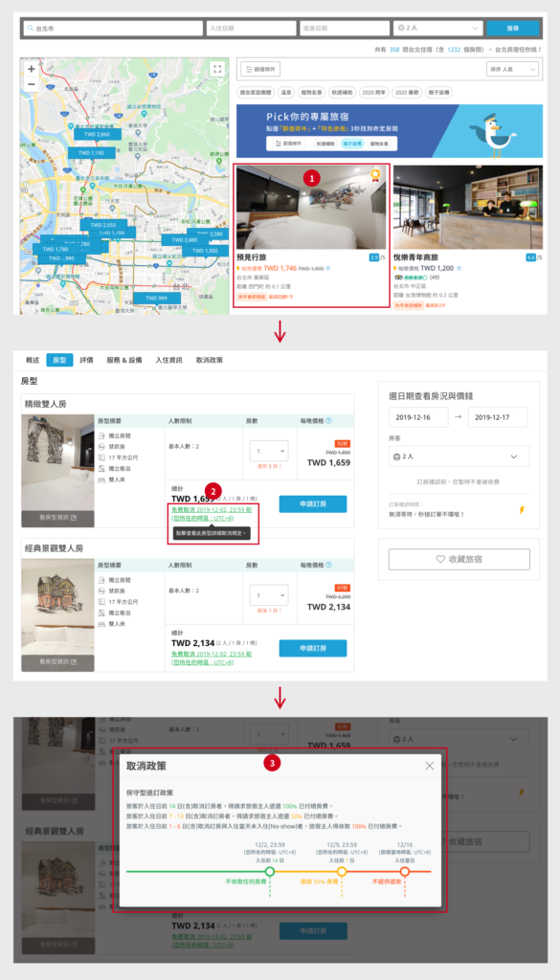
Task: Click the external-link icon on 經典景觀雙人房 看房型資訊
Action: 73,662
